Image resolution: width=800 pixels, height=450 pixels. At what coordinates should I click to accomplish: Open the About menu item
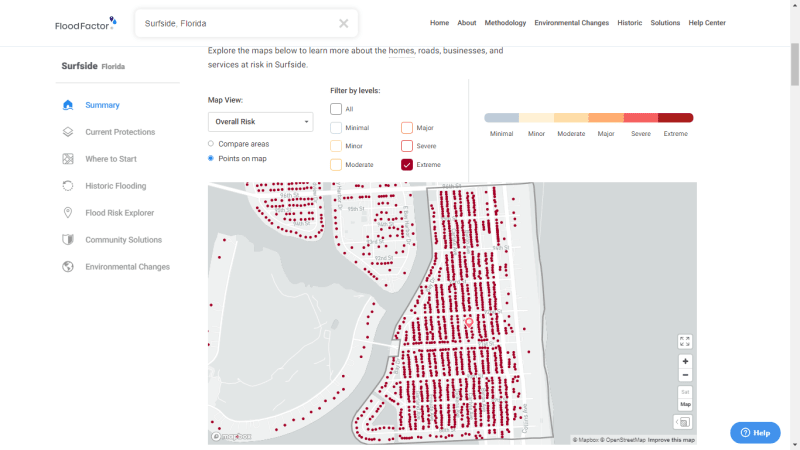[x=466, y=23]
